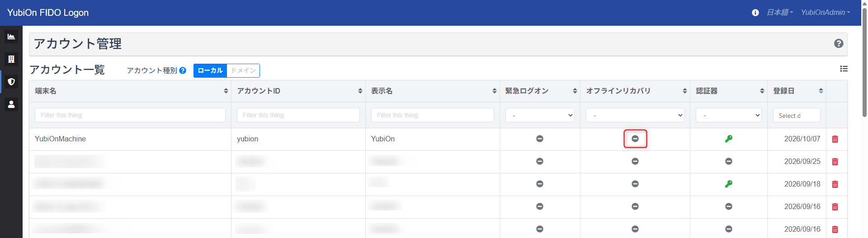Delete the YubiOnMachine account row
This screenshot has height=238, width=868.
(x=835, y=139)
